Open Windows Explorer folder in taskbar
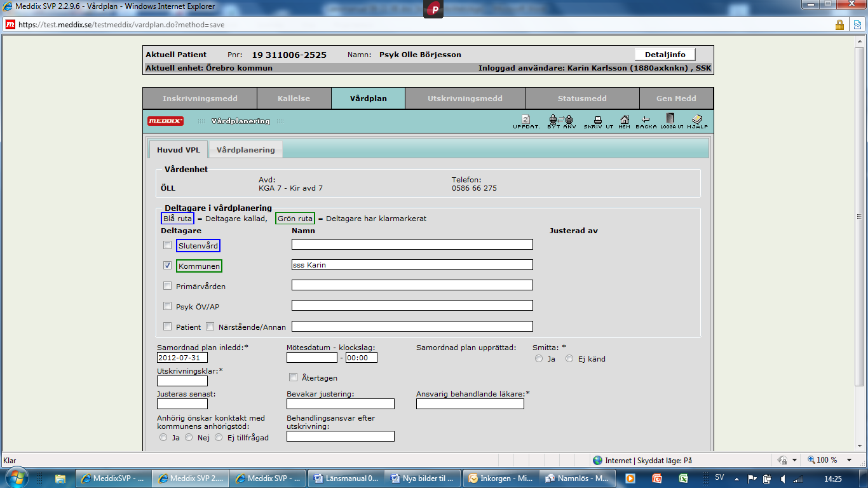 click(61, 478)
